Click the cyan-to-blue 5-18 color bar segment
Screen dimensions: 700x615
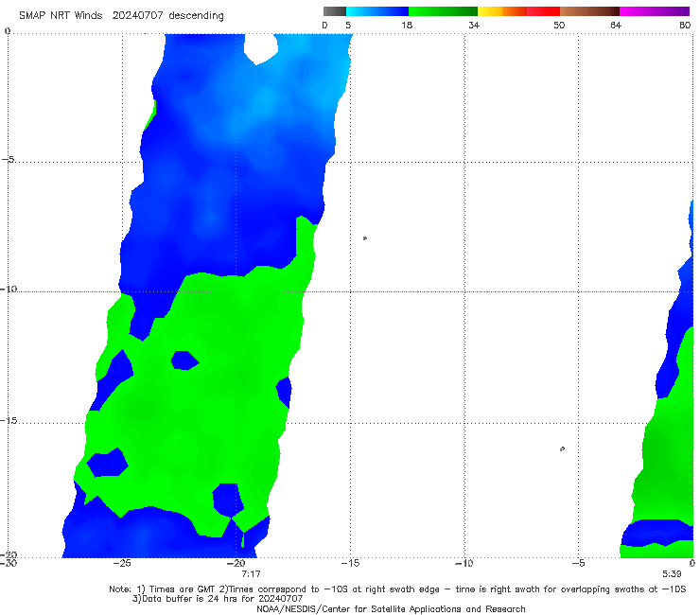pos(377,11)
